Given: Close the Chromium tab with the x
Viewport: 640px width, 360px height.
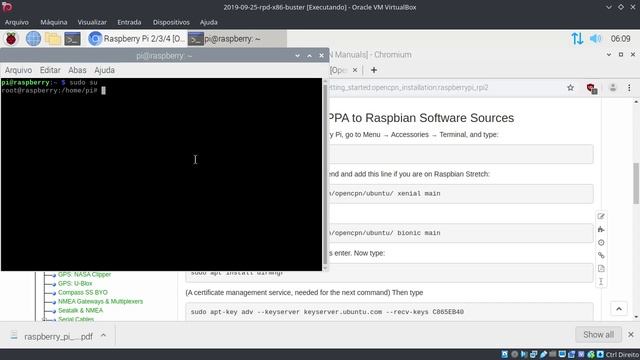Looking at the screenshot, I should coord(355,70).
